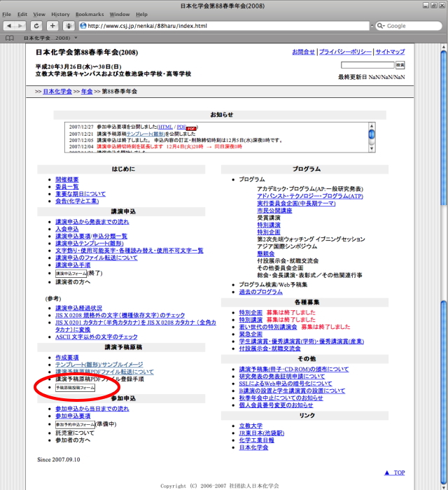Click the 予稿原稿投稿フォーム button
Screen dimensions: 448x490
[75, 387]
